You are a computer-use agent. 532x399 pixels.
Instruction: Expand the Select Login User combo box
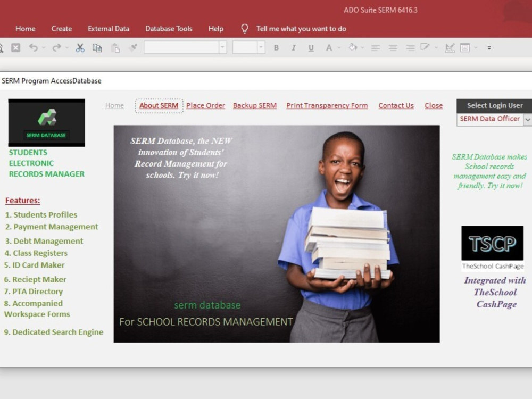[x=528, y=119]
